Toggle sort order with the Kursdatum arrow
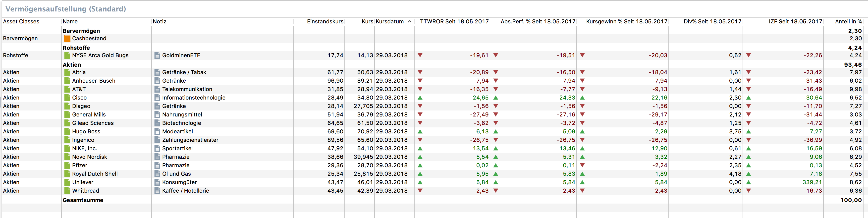 (409, 22)
